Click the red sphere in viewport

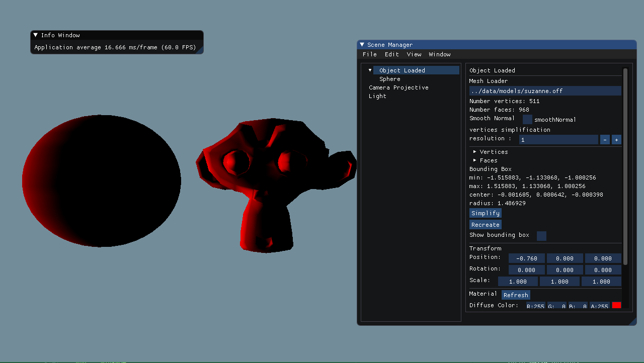tap(101, 181)
